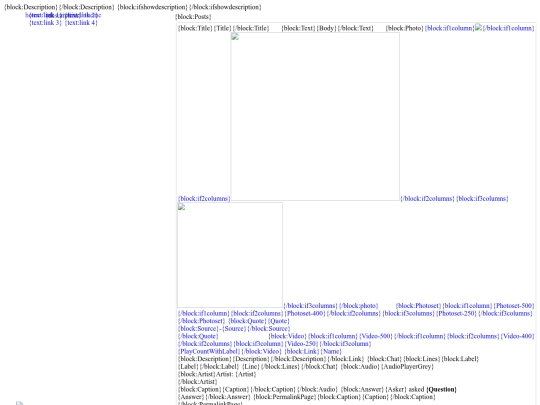Follow the {Video-400} link
Screen dimensions: 540x405
click(517, 336)
